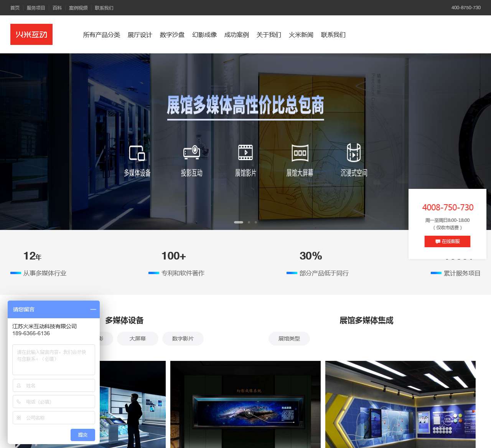Viewport: 491px width, 448px height.
Task: Click the 100+ statistic
Action: [x=173, y=256]
